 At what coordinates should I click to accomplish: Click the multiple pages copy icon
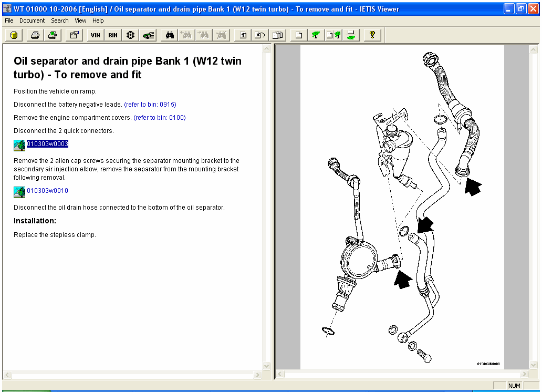click(x=278, y=35)
